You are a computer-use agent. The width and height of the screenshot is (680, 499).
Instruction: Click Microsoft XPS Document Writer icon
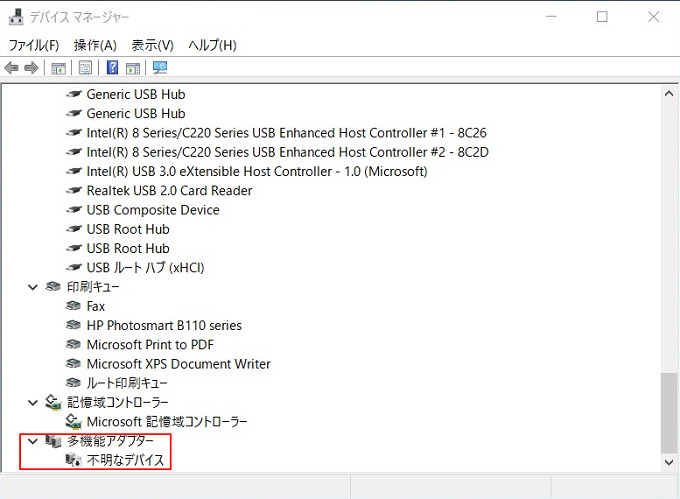73,364
